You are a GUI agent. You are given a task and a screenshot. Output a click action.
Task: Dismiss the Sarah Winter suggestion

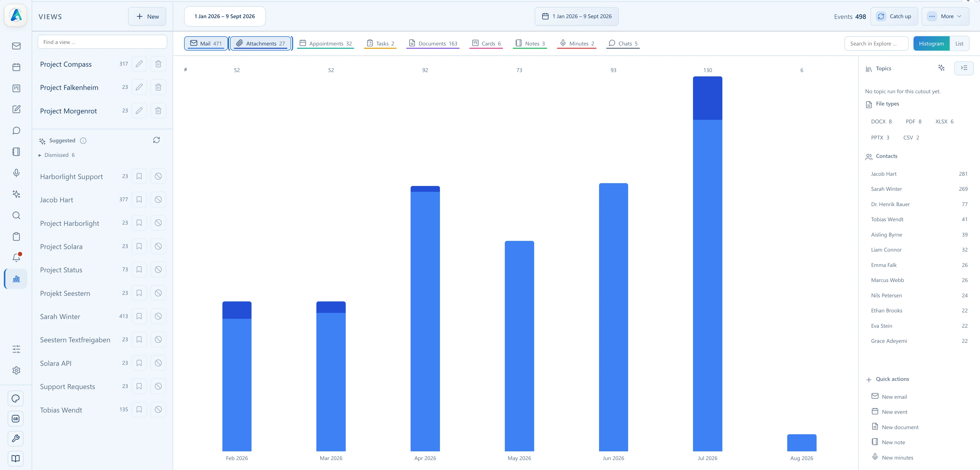pyautogui.click(x=158, y=316)
